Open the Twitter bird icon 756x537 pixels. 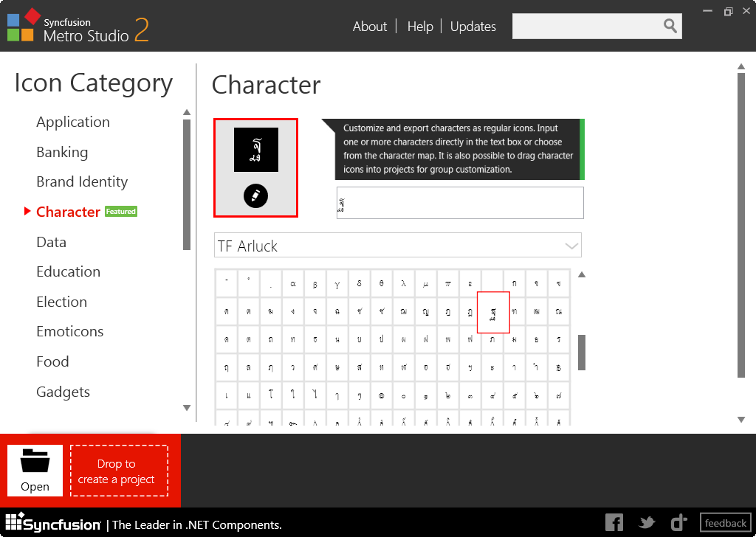click(647, 522)
